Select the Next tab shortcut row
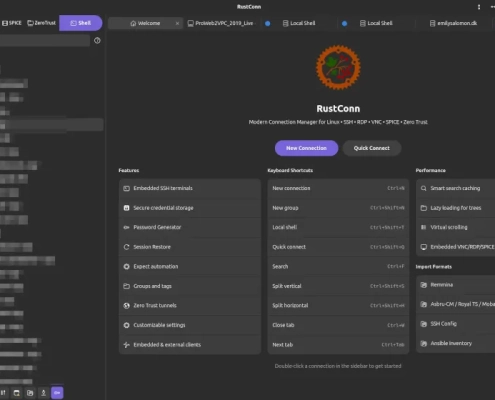 point(338,345)
